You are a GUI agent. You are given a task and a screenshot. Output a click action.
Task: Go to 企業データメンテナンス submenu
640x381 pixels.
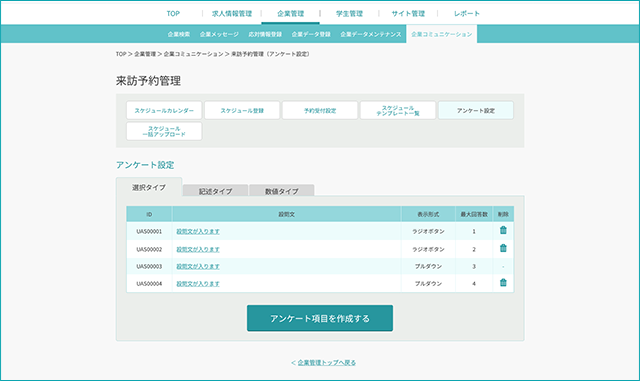(371, 34)
